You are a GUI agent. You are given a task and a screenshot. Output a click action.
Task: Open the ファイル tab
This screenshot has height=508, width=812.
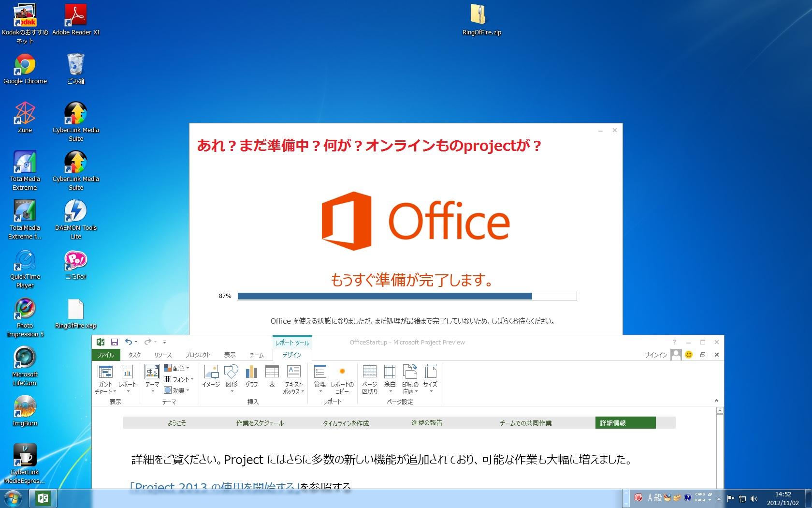click(106, 355)
